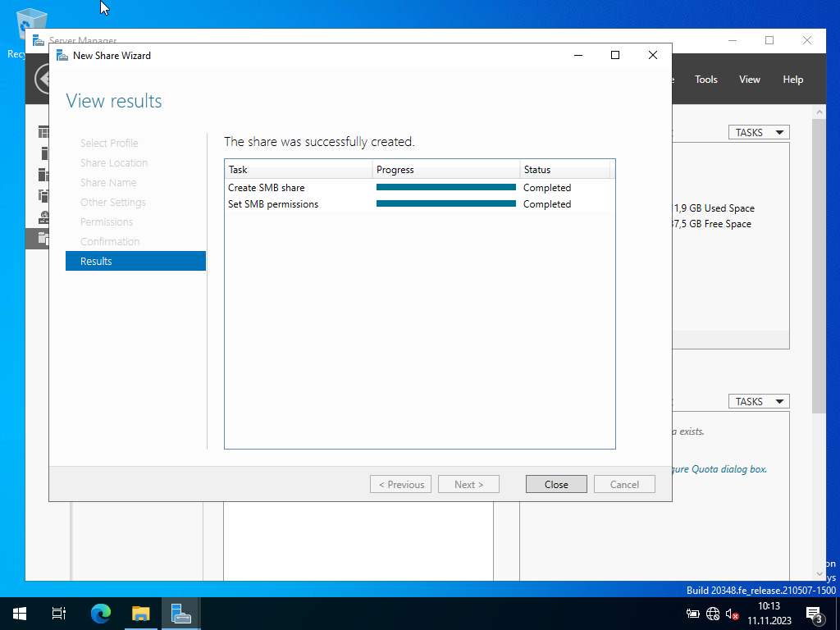This screenshot has width=840, height=630.
Task: Open File Explorer from the taskbar
Action: [141, 613]
